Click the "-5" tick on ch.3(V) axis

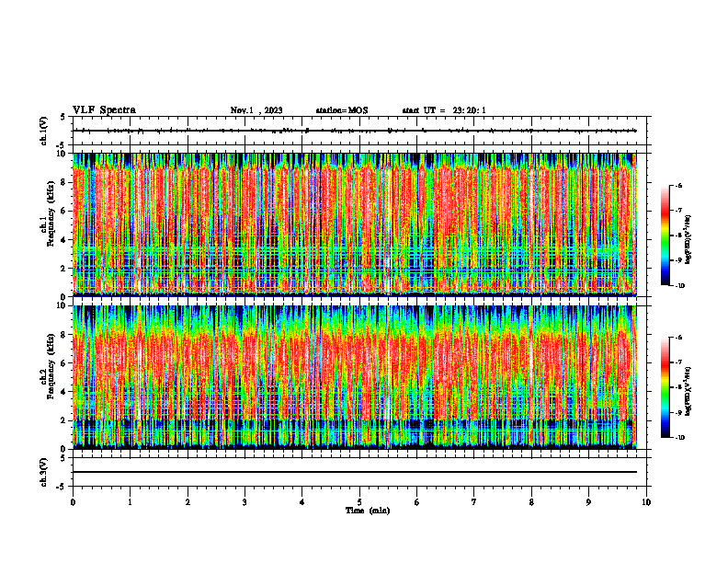(62, 487)
